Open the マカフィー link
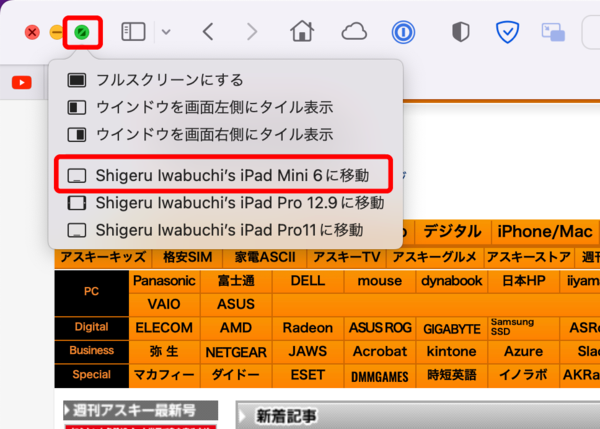Screen dimensions: 600x429 pyautogui.click(x=164, y=376)
